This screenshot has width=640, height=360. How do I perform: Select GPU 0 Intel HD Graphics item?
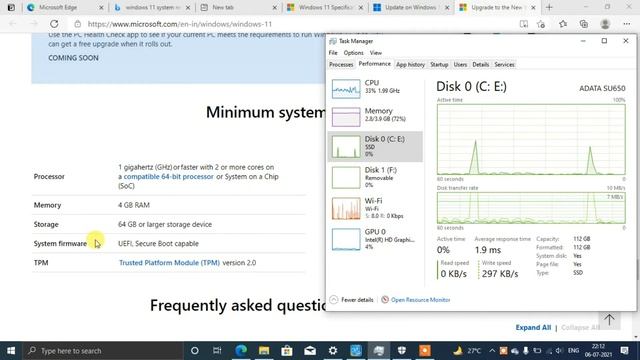click(375, 239)
